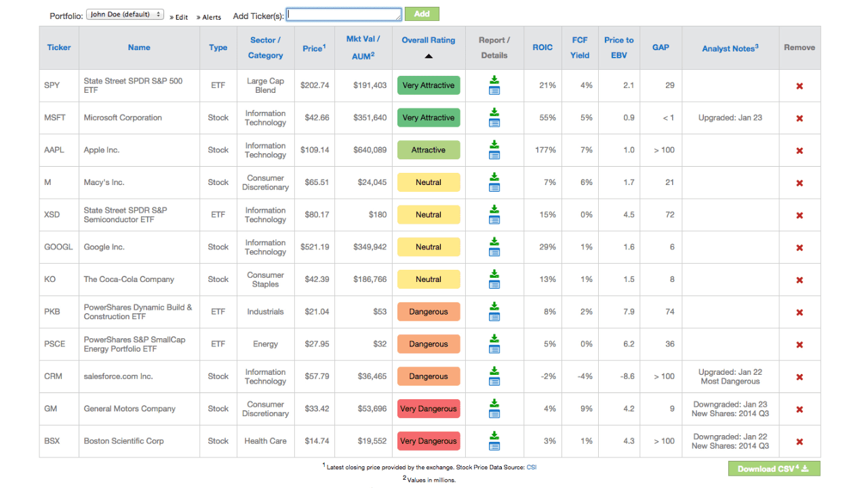Click the 'Health Care' sector cell
This screenshot has height=488, width=868.
pos(265,441)
